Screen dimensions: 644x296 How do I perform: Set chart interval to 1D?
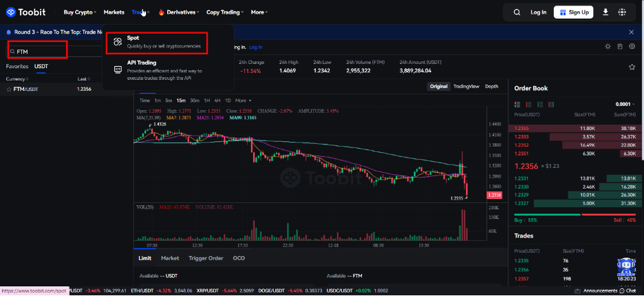pyautogui.click(x=228, y=101)
